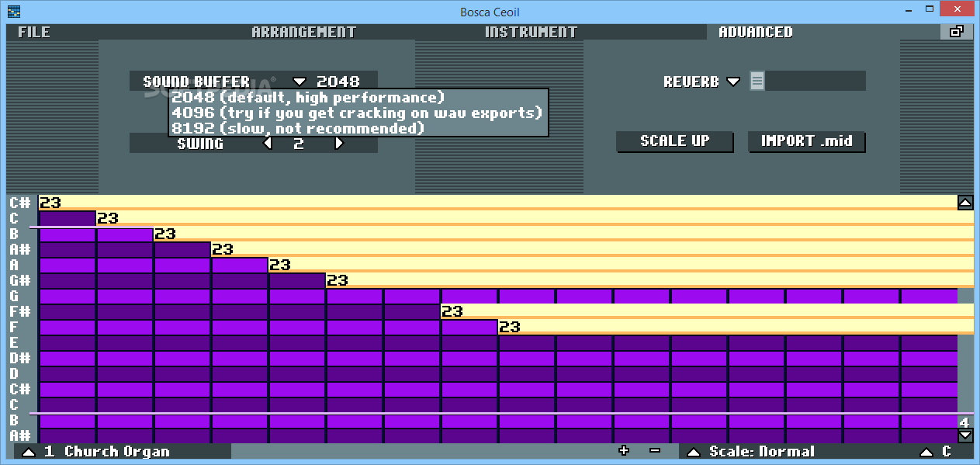Viewport: 980px width, 465px height.
Task: Click the G key label on piano roll
Action: [x=14, y=296]
